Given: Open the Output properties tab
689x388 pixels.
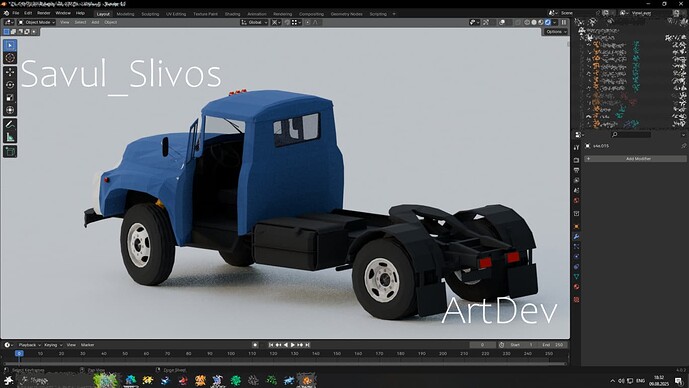Looking at the screenshot, I should pyautogui.click(x=576, y=170).
